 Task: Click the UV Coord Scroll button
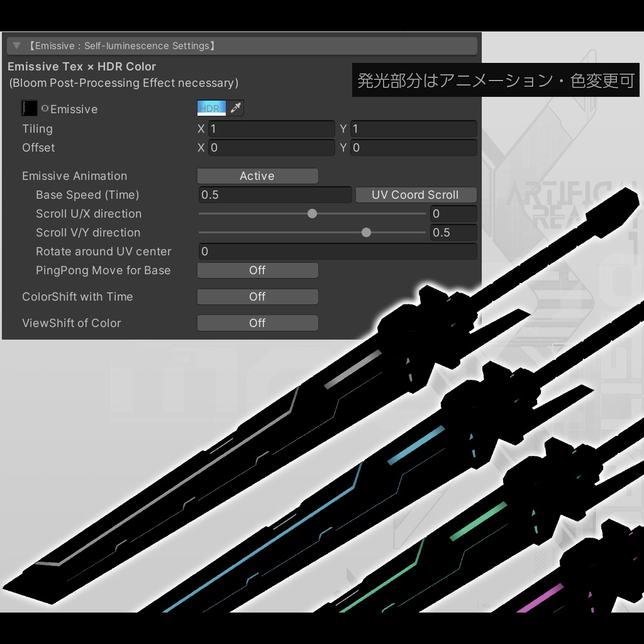click(x=416, y=195)
